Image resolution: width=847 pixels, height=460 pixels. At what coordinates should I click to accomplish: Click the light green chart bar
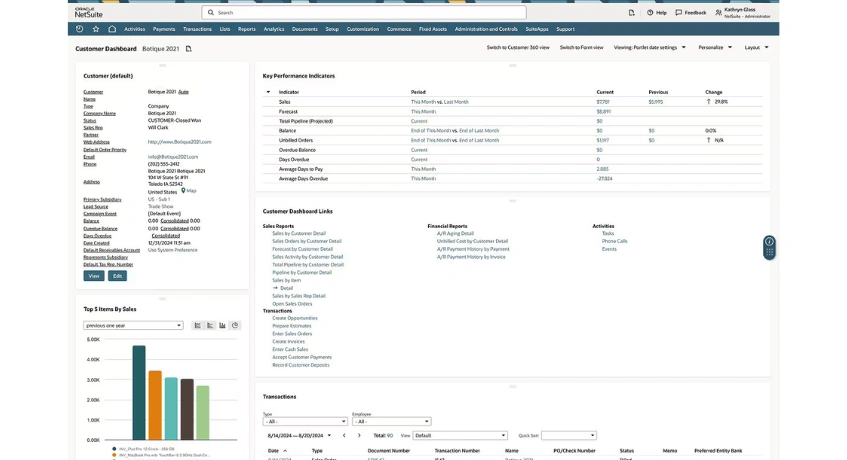point(203,412)
